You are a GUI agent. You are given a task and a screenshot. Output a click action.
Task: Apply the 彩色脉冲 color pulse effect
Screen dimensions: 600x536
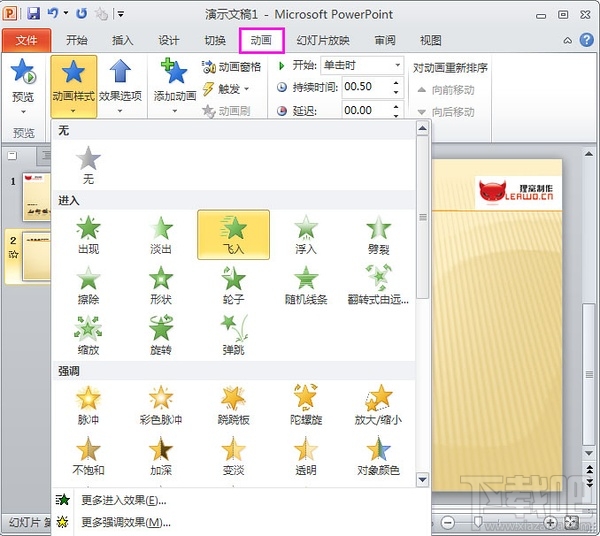point(161,406)
